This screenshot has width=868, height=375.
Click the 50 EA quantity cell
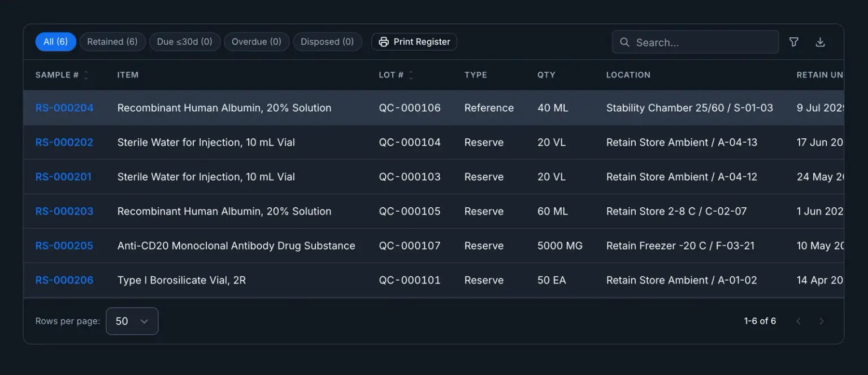[552, 280]
